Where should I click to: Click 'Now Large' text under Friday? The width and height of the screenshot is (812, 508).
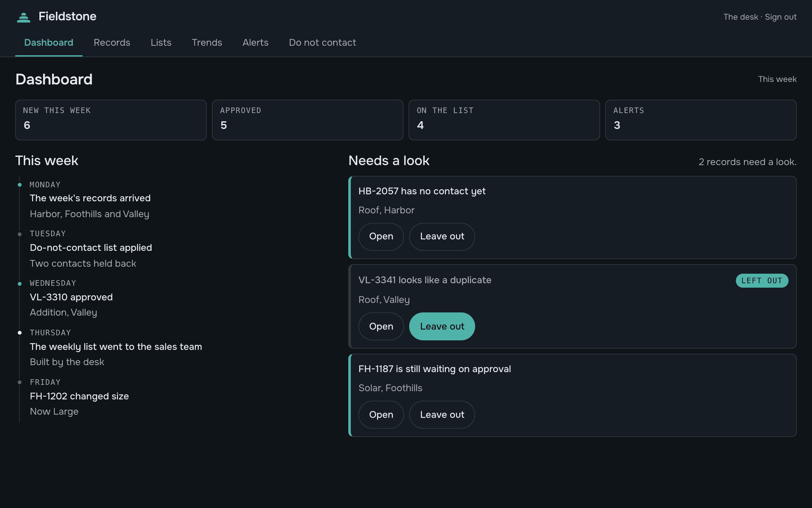54,411
